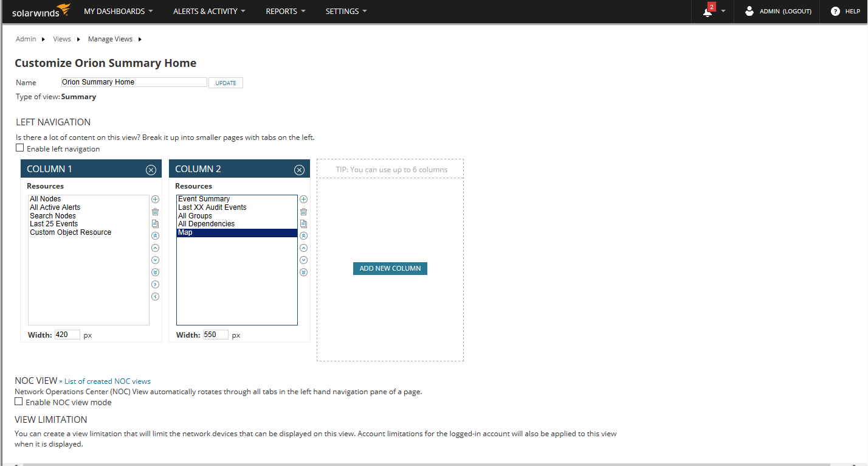The width and height of the screenshot is (868, 466).
Task: Move Column 2 resource to bottom
Action: click(x=304, y=272)
